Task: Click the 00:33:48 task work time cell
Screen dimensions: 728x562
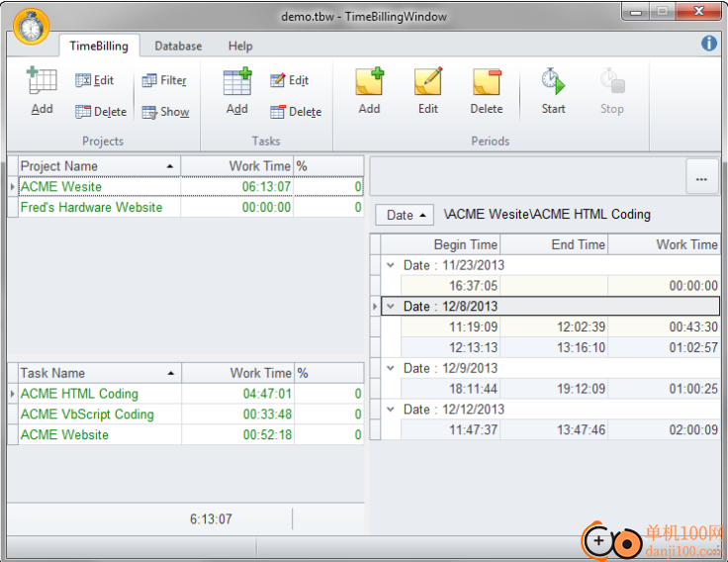Action: [x=237, y=414]
